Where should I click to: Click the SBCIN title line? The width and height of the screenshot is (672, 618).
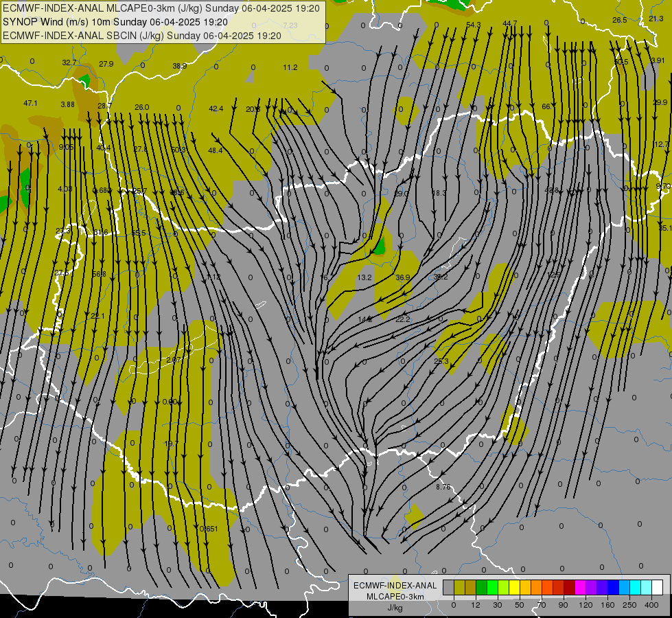coord(142,36)
